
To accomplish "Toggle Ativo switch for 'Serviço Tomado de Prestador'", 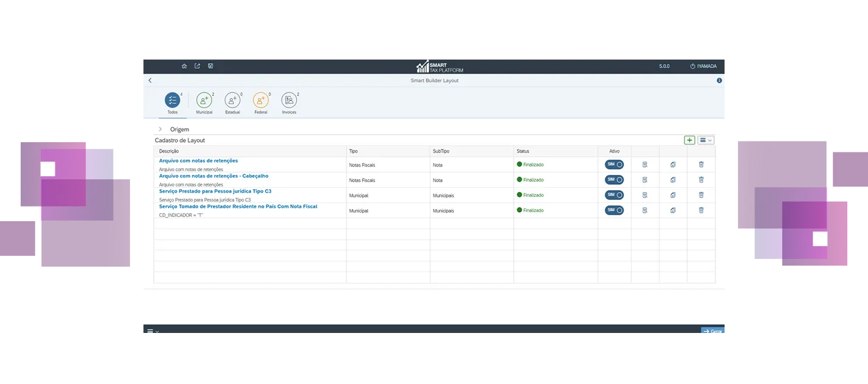I will coord(615,210).
